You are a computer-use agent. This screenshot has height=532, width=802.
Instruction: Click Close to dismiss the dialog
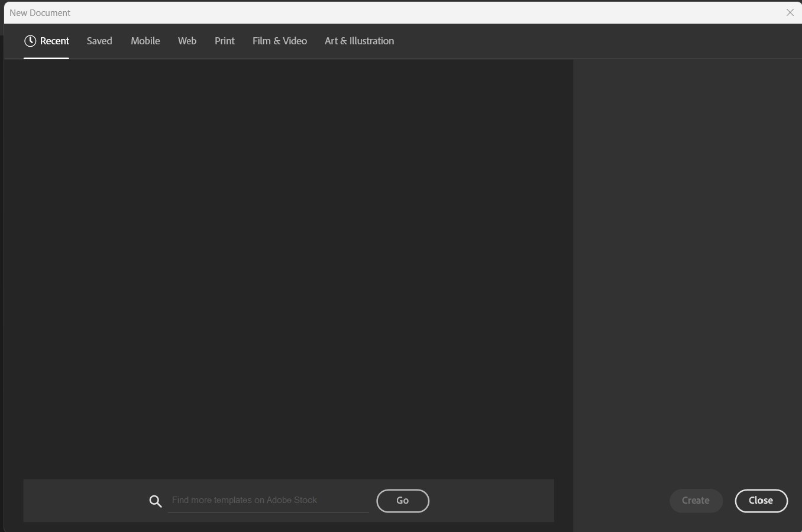761,501
